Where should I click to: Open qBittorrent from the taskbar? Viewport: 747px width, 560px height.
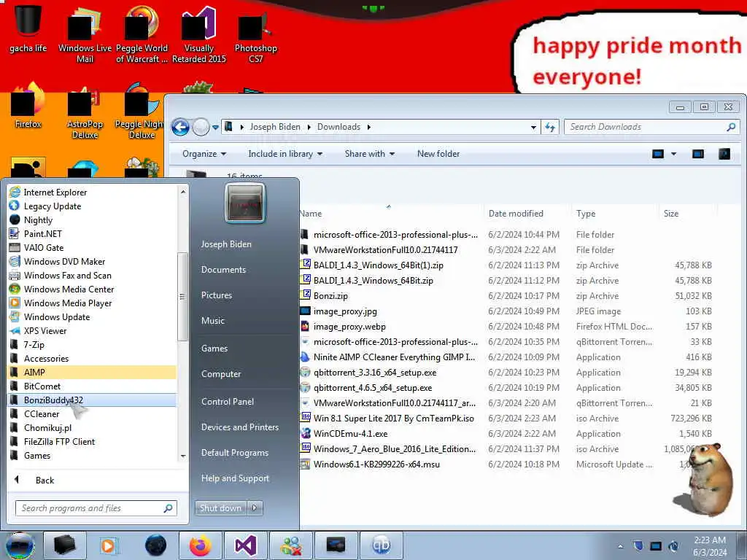(x=381, y=545)
